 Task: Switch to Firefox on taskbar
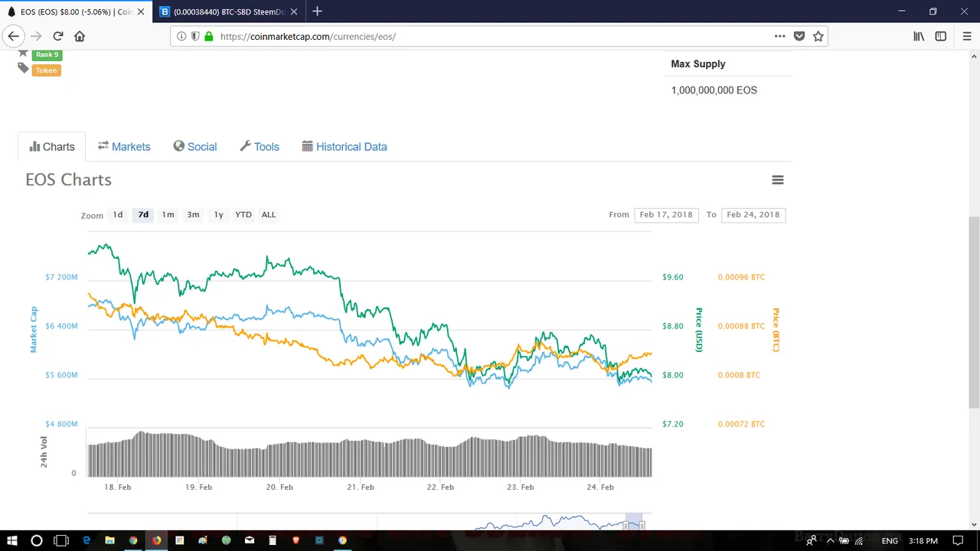[156, 540]
